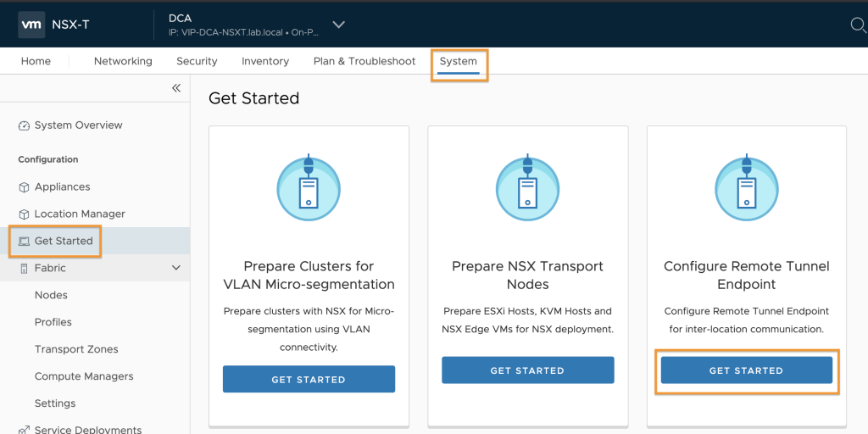Click the Fabric server icon
Screen dimensions: 868x434
tap(24, 269)
